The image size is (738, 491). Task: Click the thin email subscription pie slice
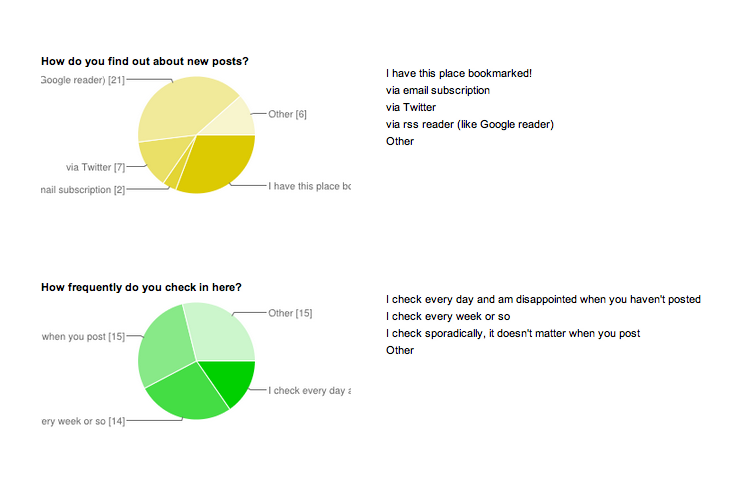click(x=176, y=177)
